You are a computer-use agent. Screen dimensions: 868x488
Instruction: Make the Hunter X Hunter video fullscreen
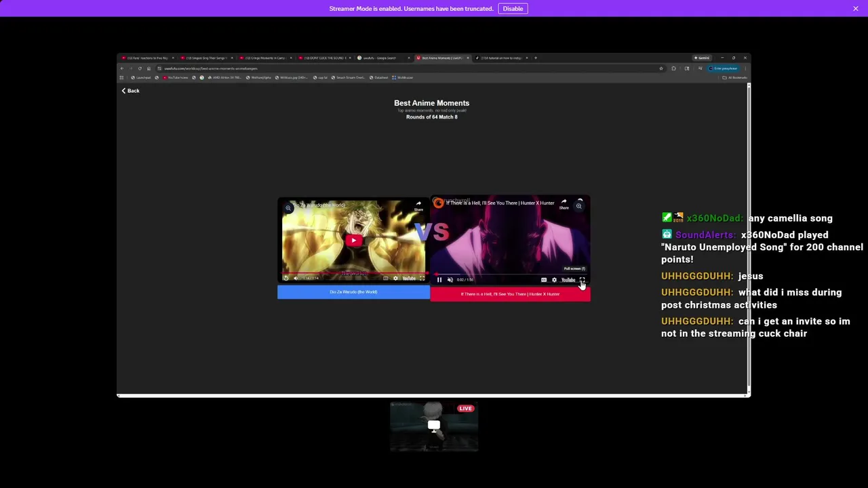(582, 280)
